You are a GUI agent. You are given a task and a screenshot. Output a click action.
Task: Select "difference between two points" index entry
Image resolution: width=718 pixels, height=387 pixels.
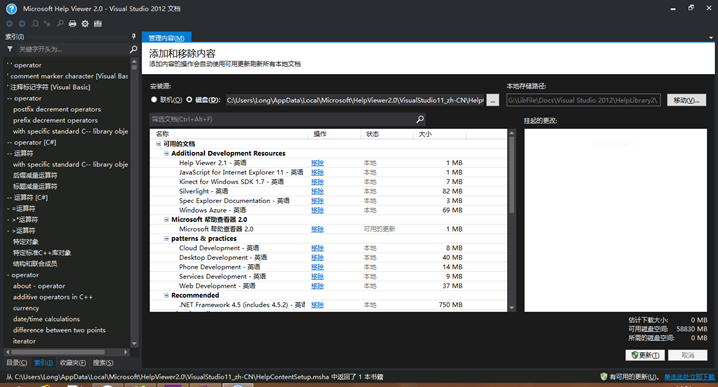click(x=59, y=330)
